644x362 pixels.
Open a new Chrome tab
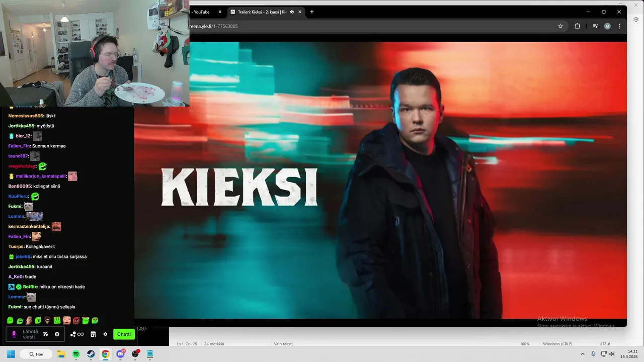312,12
